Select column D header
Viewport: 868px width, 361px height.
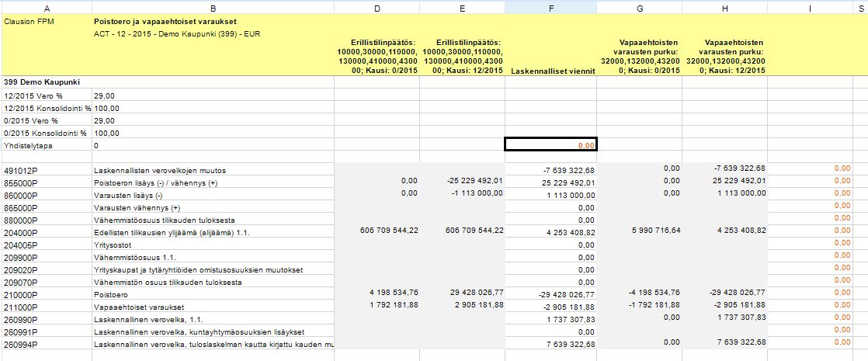pos(377,7)
